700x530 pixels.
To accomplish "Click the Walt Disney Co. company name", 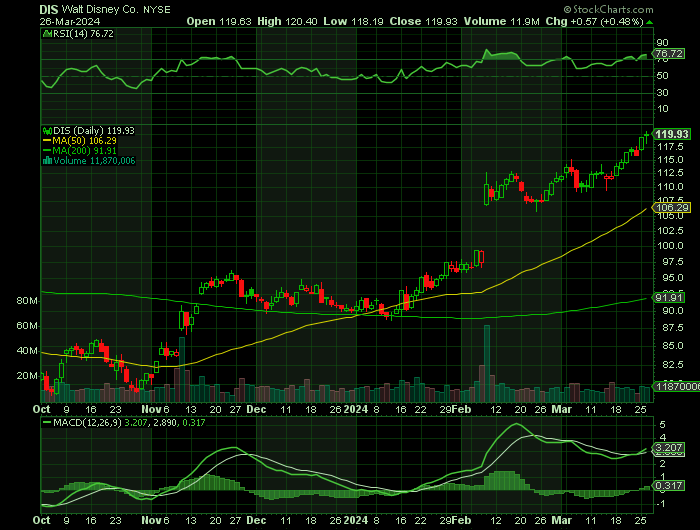I will pyautogui.click(x=100, y=9).
